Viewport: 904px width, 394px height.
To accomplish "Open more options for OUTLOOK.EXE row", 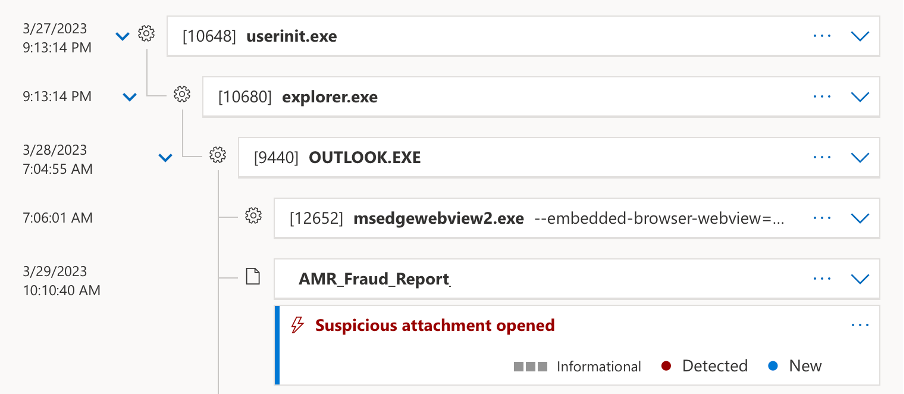I will (x=822, y=157).
